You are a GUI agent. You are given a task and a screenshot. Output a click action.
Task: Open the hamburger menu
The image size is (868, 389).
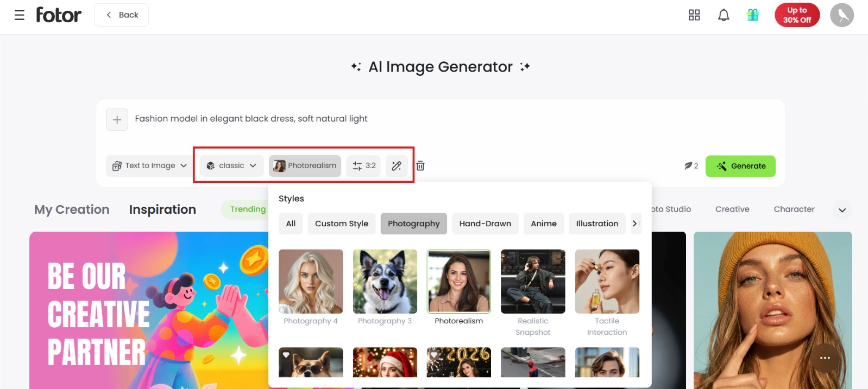(20, 15)
